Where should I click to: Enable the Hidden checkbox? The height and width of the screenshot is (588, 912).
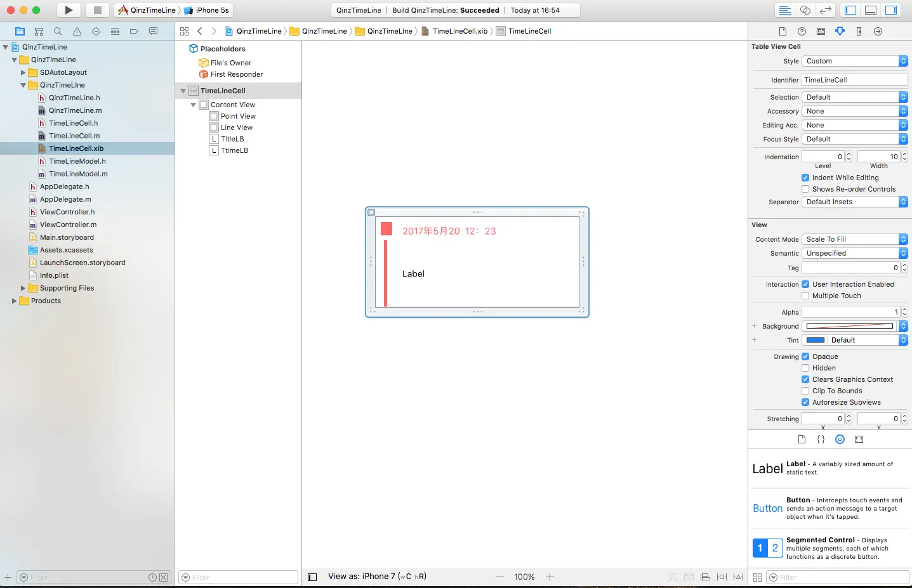(805, 368)
